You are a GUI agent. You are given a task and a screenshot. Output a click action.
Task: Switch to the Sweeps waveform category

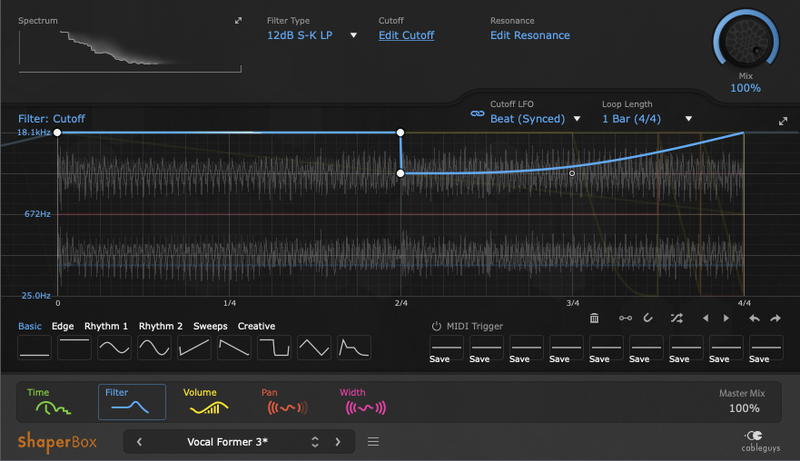tap(210, 326)
